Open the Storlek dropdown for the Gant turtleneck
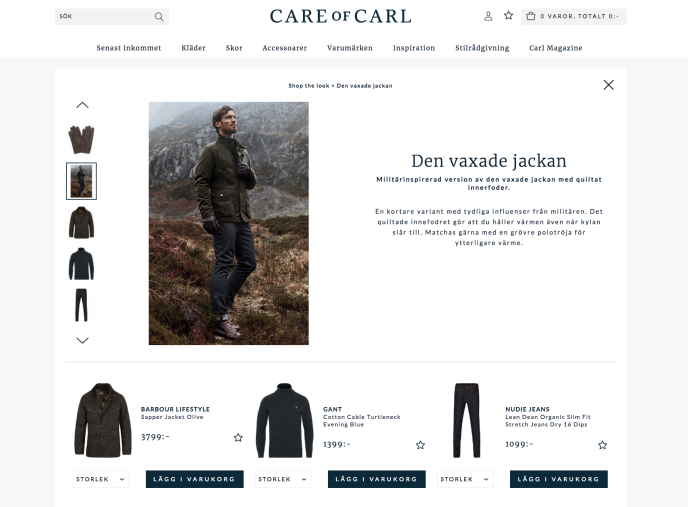 click(283, 479)
